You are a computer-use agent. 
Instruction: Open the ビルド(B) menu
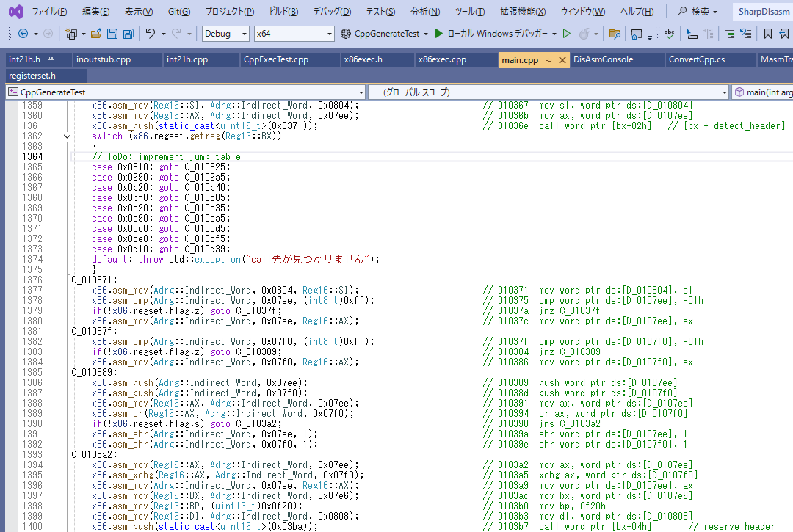(283, 11)
